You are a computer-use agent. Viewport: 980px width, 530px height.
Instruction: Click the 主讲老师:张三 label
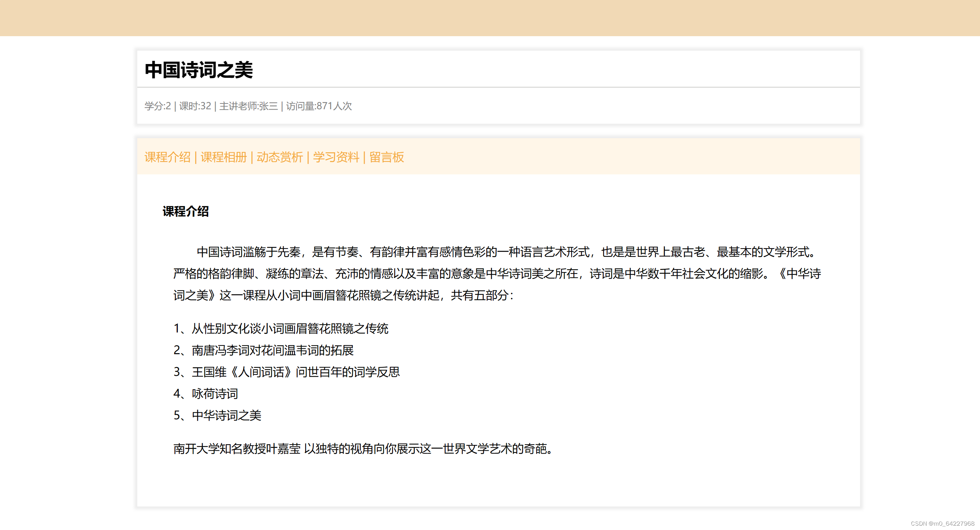point(248,106)
